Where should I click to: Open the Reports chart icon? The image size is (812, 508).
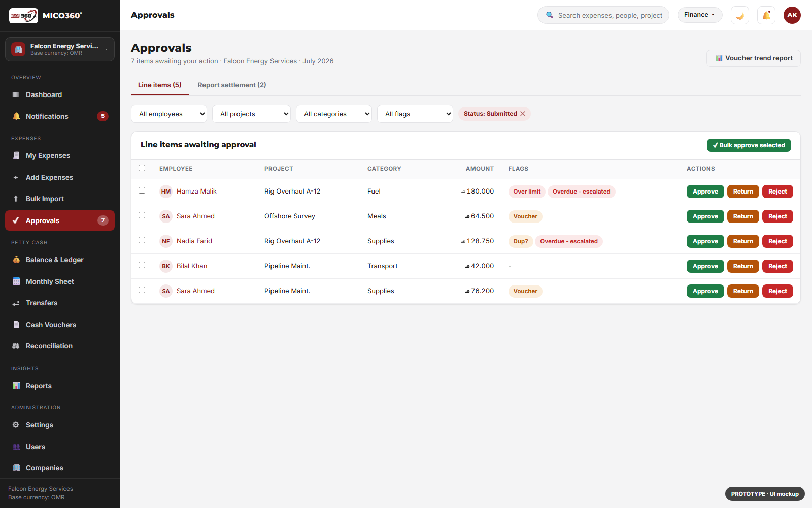[x=16, y=386]
